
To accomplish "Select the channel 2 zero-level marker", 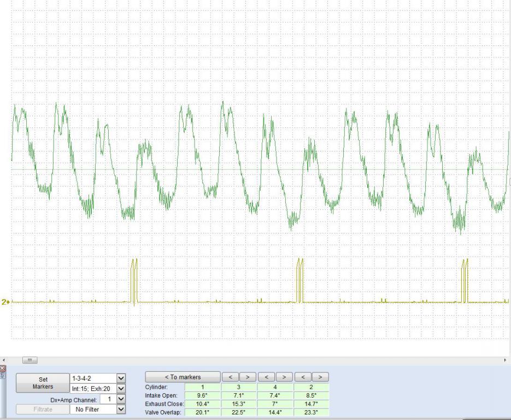I will click(6, 301).
